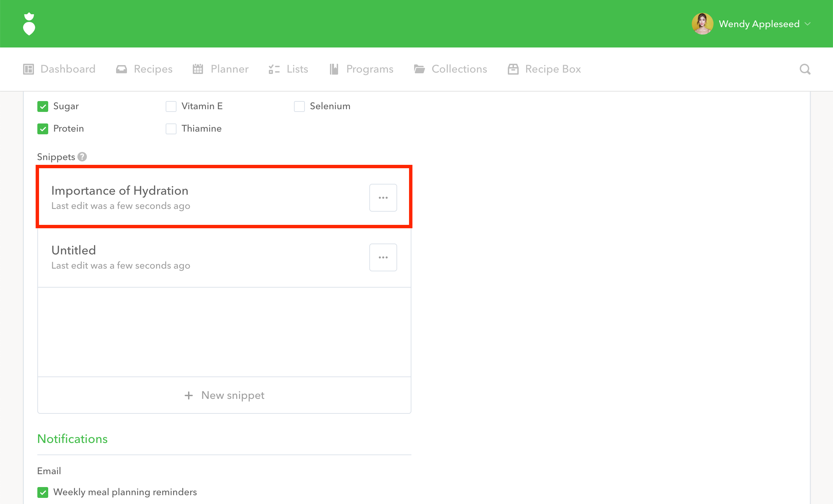This screenshot has height=504, width=833.
Task: Open options menu for Untitled snippet
Action: [x=383, y=257]
